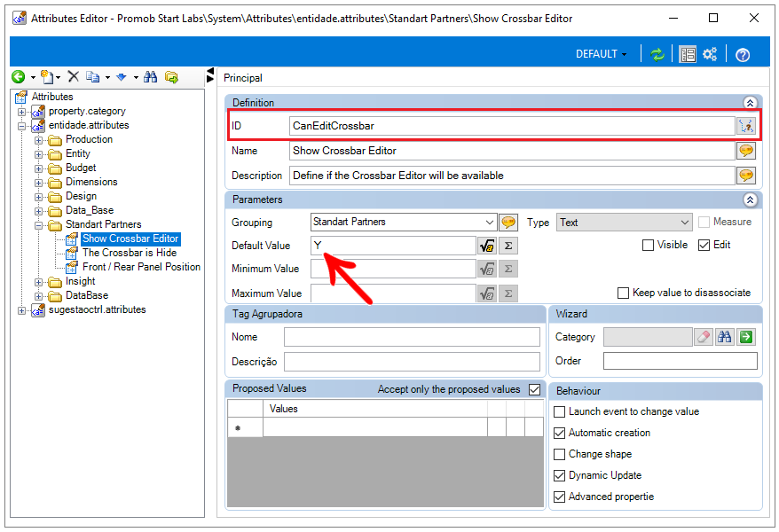The height and width of the screenshot is (532, 779).
Task: Open the DEFAULT dropdown menu
Action: tap(602, 54)
